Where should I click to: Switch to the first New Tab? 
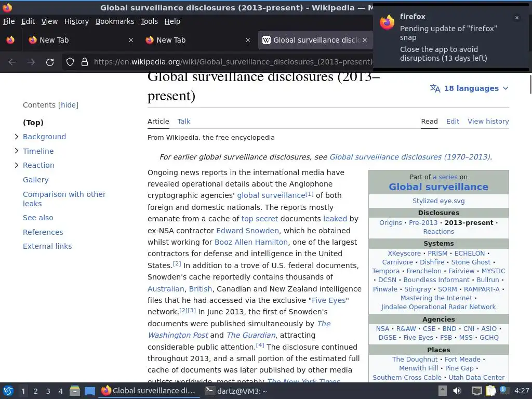(81, 40)
